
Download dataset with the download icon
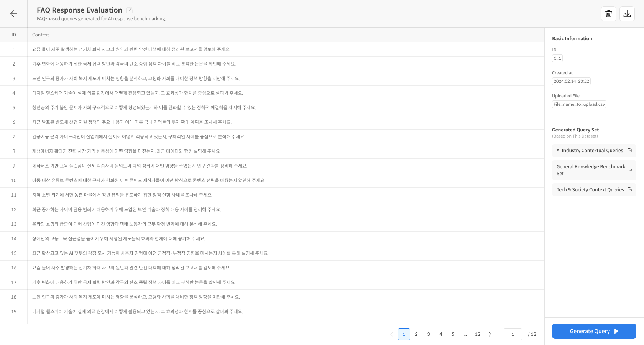[627, 14]
